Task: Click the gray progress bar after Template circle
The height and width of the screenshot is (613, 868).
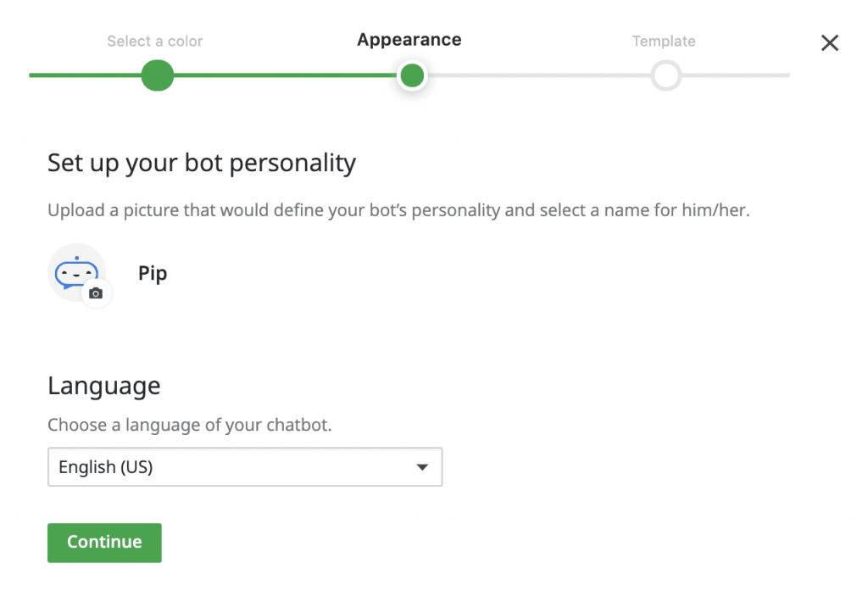Action: (736, 75)
